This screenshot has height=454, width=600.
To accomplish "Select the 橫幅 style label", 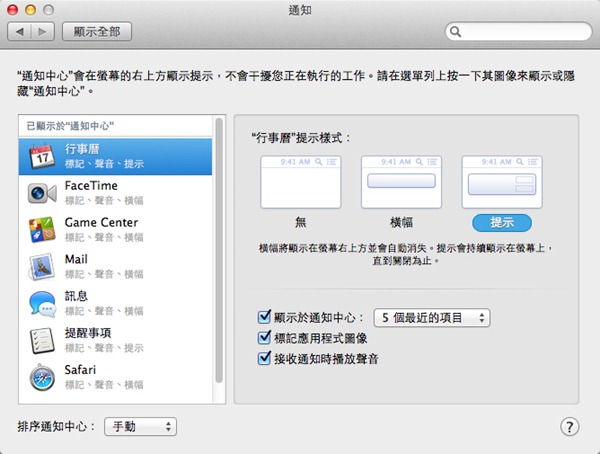I will pos(401,222).
